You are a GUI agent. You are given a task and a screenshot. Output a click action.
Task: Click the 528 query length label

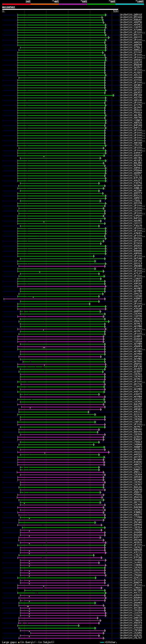115,11
